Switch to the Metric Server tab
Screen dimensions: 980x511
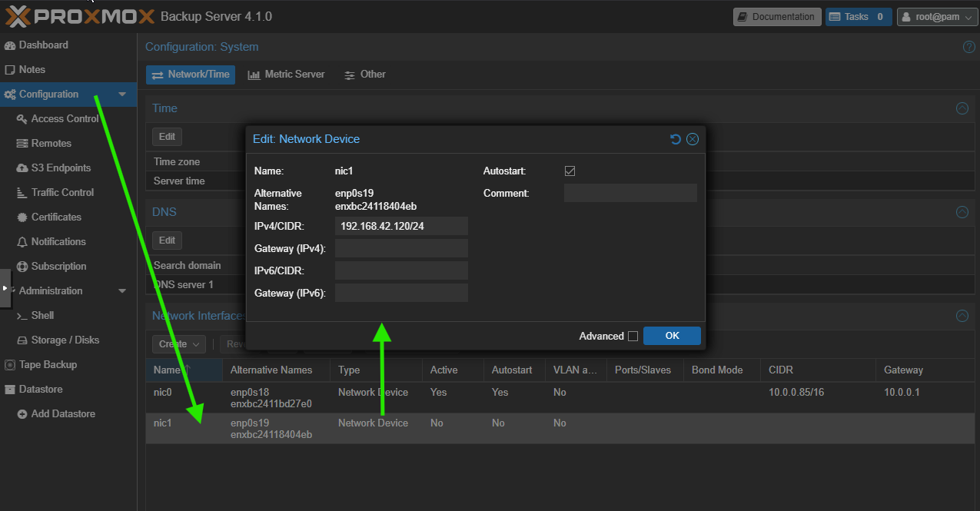(286, 75)
